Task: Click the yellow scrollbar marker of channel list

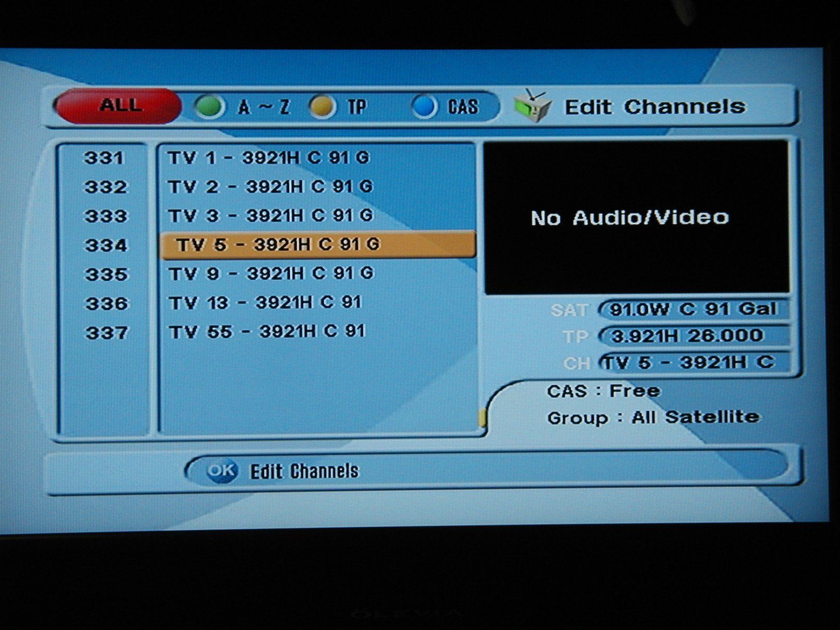Action: [481, 418]
